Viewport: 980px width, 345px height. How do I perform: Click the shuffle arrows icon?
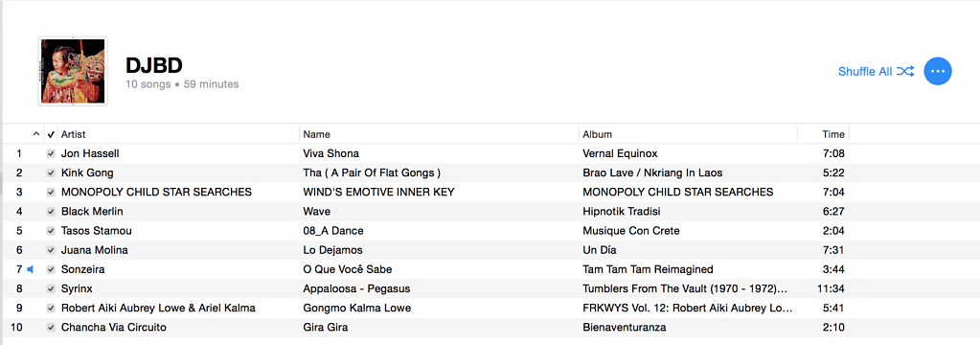click(x=905, y=71)
